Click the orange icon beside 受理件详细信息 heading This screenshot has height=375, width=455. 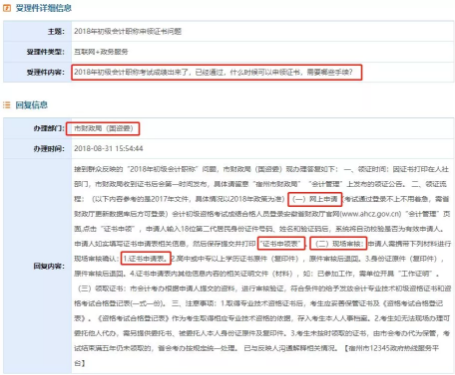tap(7, 8)
